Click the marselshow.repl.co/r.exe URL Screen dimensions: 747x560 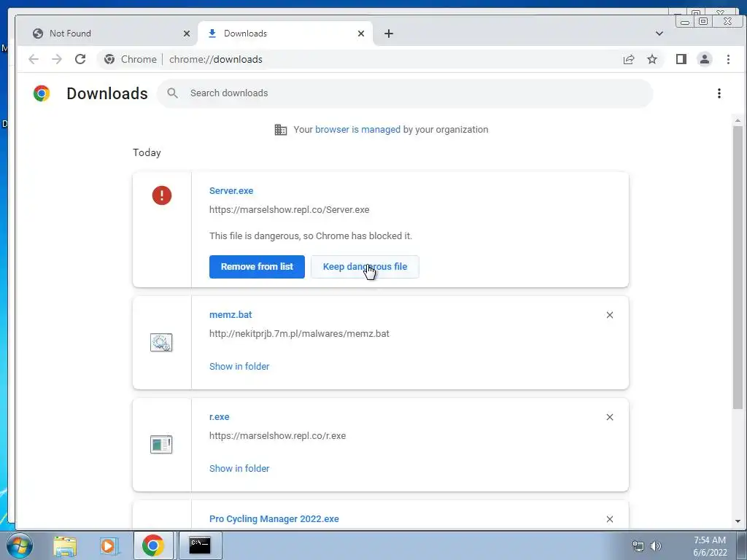(277, 436)
